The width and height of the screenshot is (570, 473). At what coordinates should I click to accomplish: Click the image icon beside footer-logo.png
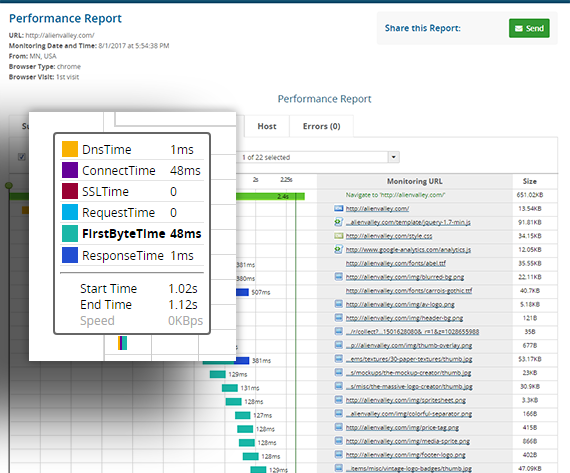[338, 454]
